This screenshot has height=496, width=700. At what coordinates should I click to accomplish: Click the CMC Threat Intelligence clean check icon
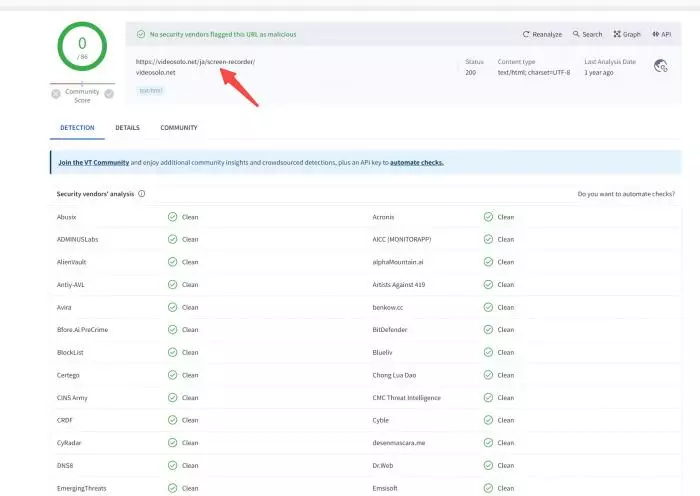pos(488,397)
